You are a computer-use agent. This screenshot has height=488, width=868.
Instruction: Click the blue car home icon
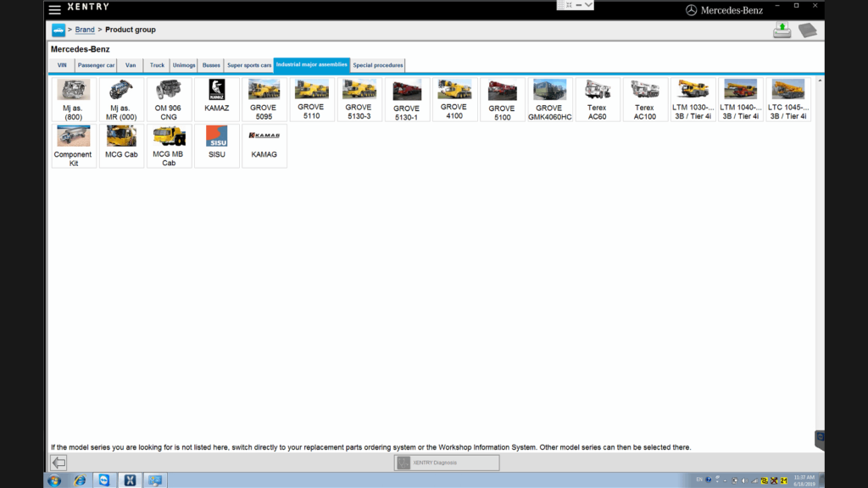coord(58,30)
